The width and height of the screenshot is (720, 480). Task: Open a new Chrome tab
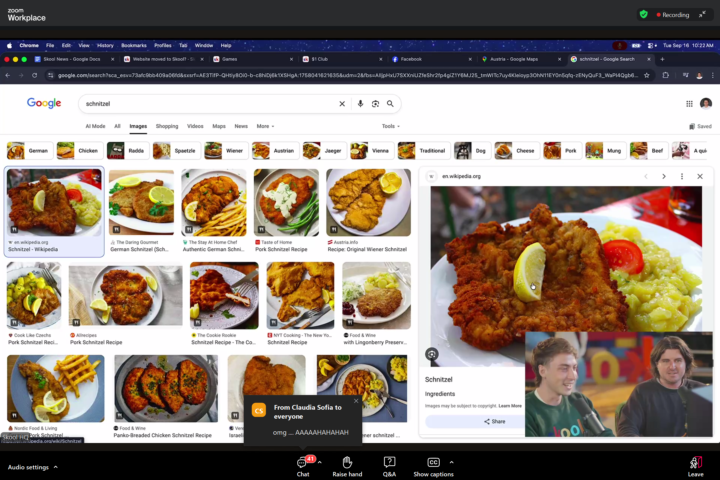662,59
